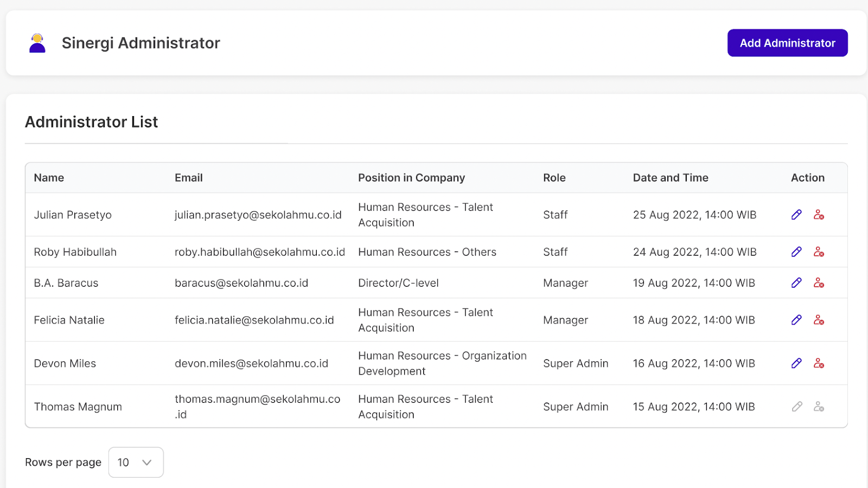Remove Roby Habibullah with the red user icon

[819, 252]
